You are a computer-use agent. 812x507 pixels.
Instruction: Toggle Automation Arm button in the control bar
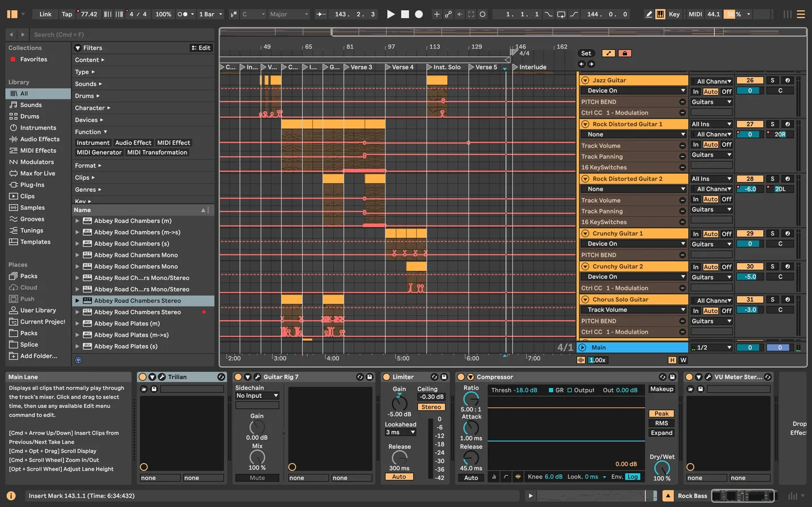[448, 14]
